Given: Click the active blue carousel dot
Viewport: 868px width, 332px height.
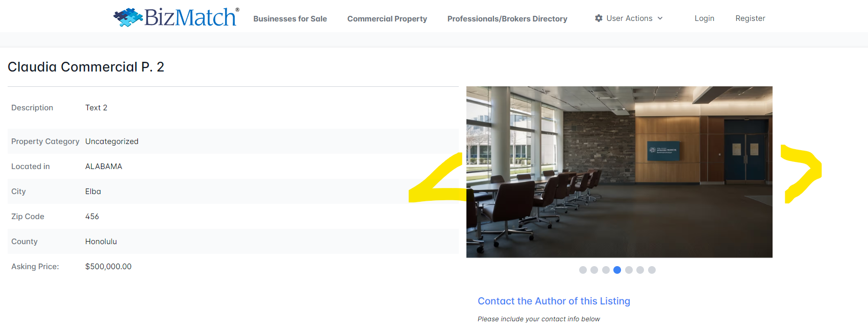Looking at the screenshot, I should point(617,270).
